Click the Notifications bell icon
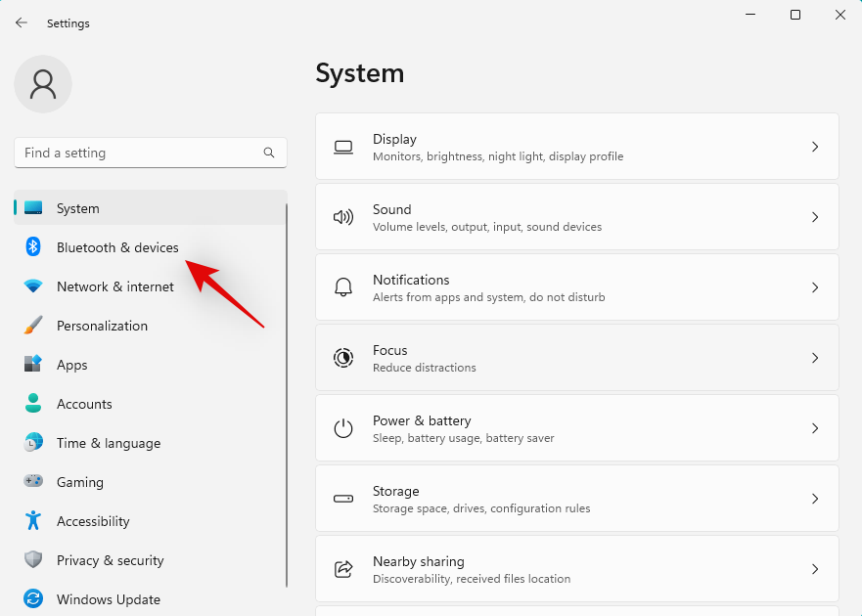 coord(343,287)
